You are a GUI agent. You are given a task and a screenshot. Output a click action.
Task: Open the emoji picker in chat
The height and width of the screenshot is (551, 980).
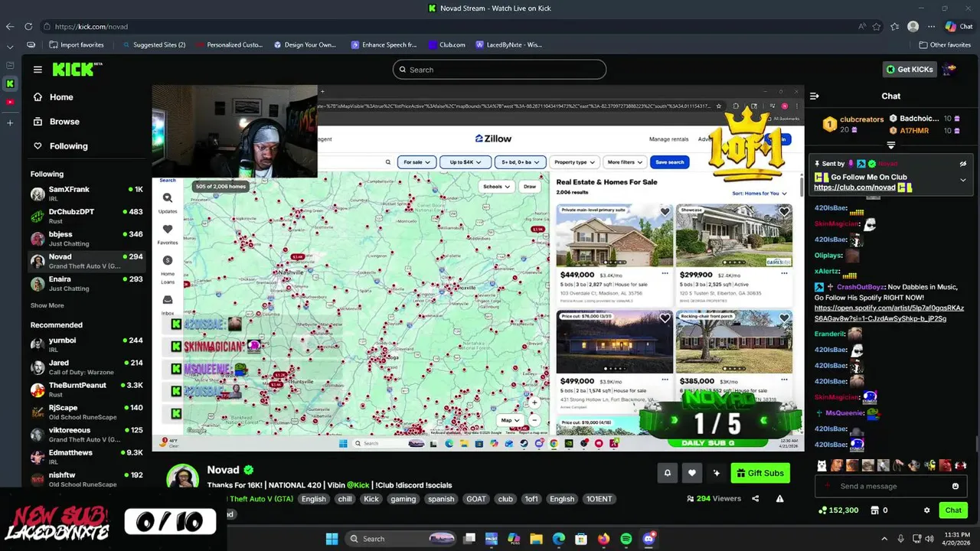coord(955,486)
